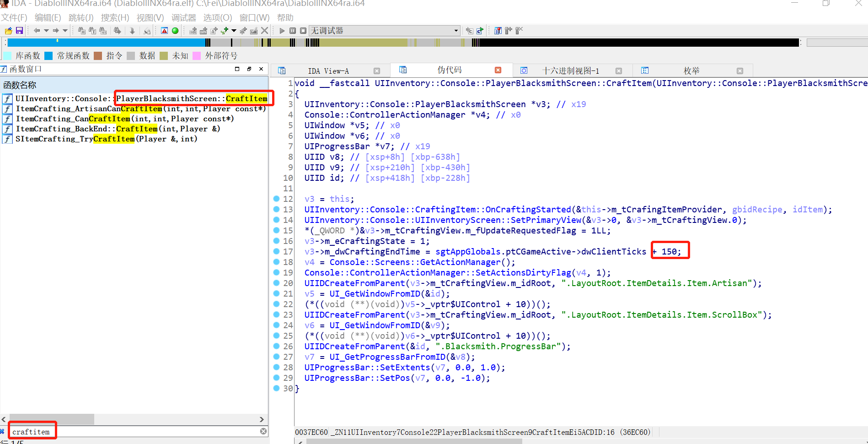Image resolution: width=868 pixels, height=444 pixels.
Task: Open the 文件(F) menu
Action: (x=14, y=18)
